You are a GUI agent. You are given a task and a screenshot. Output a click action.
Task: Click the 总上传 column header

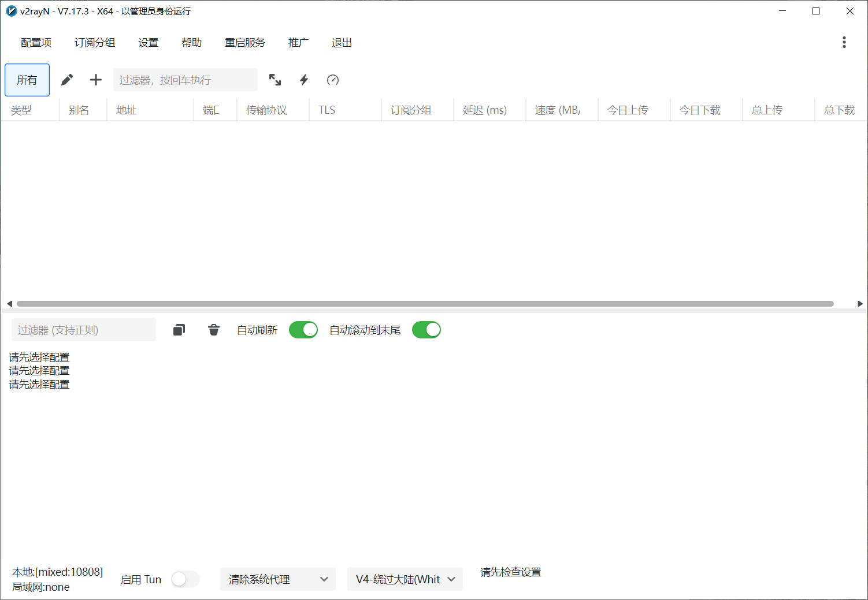778,110
